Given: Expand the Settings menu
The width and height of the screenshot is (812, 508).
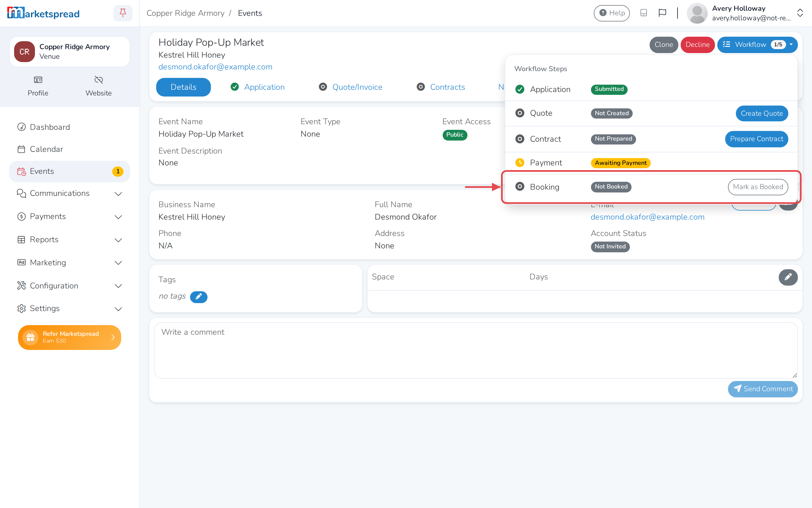Looking at the screenshot, I should (69, 308).
